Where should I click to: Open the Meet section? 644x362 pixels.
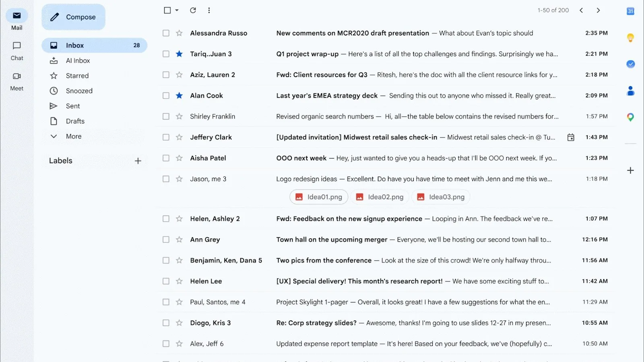tap(17, 81)
